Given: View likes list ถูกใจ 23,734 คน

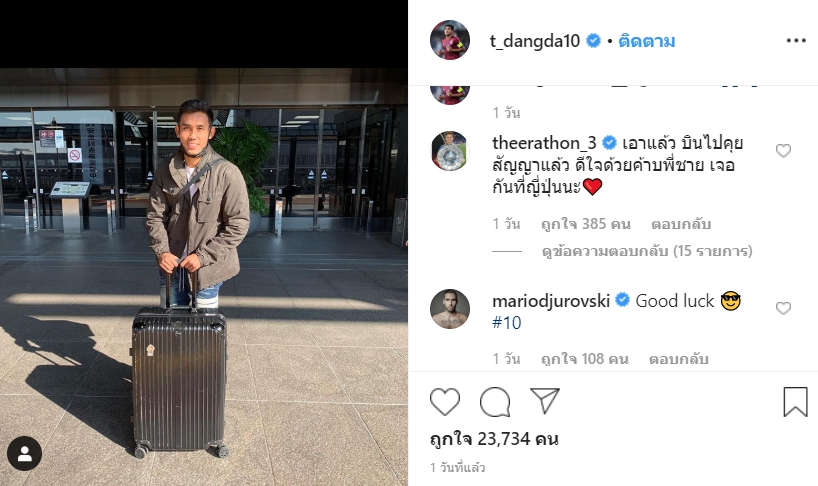Looking at the screenshot, I should 494,439.
